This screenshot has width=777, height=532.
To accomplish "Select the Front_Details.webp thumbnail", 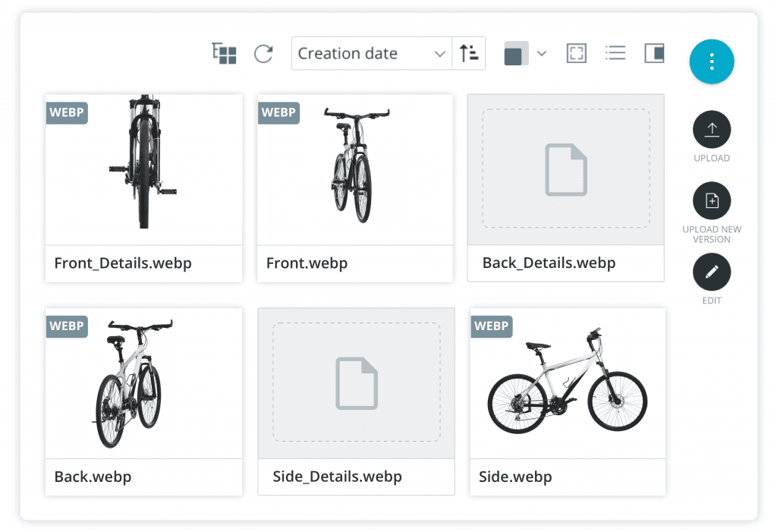I will [x=143, y=170].
